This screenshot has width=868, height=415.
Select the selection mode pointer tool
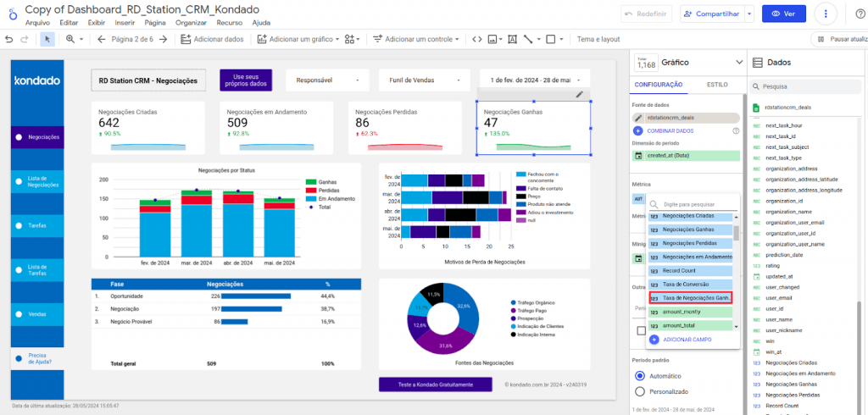click(x=47, y=39)
